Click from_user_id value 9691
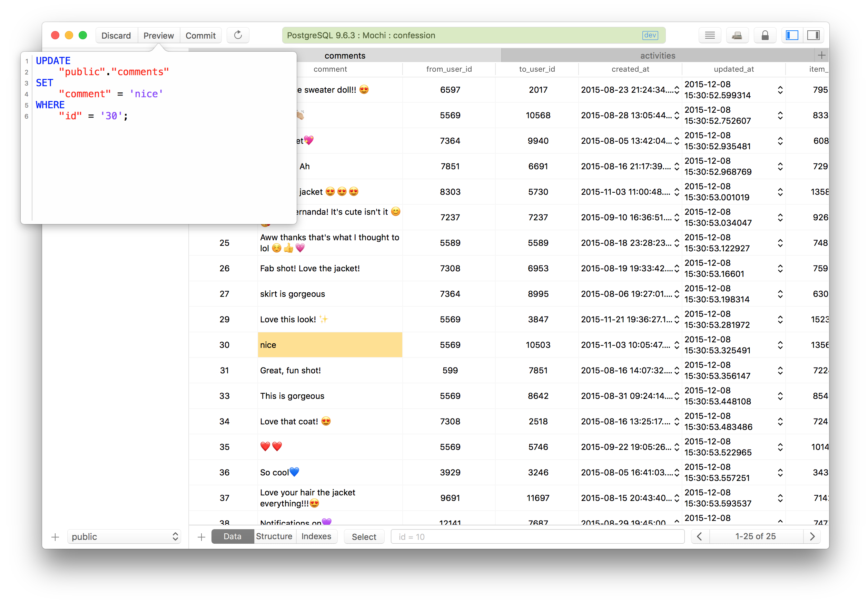The image size is (868, 604). (450, 498)
